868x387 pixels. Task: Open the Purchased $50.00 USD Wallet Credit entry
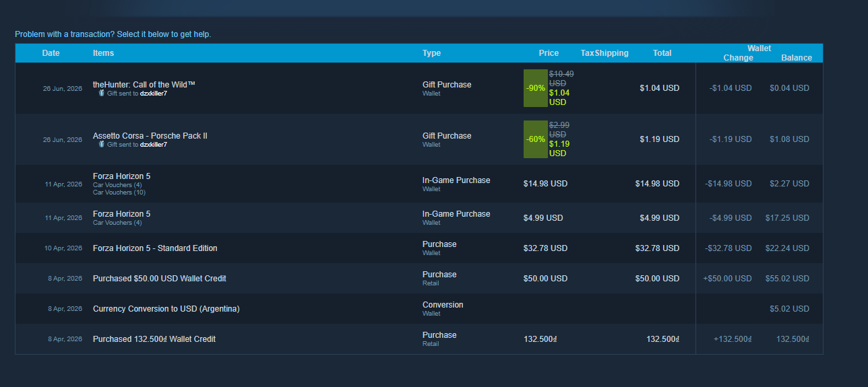point(418,279)
